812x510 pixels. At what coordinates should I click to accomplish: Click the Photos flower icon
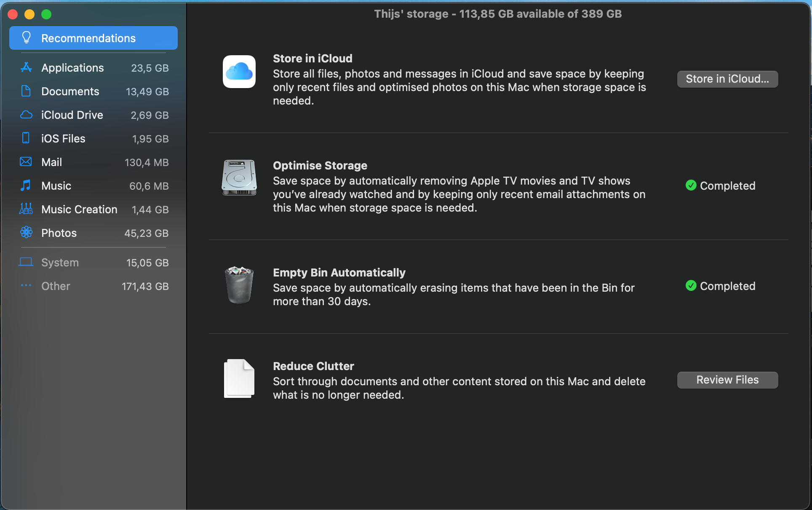coord(26,232)
